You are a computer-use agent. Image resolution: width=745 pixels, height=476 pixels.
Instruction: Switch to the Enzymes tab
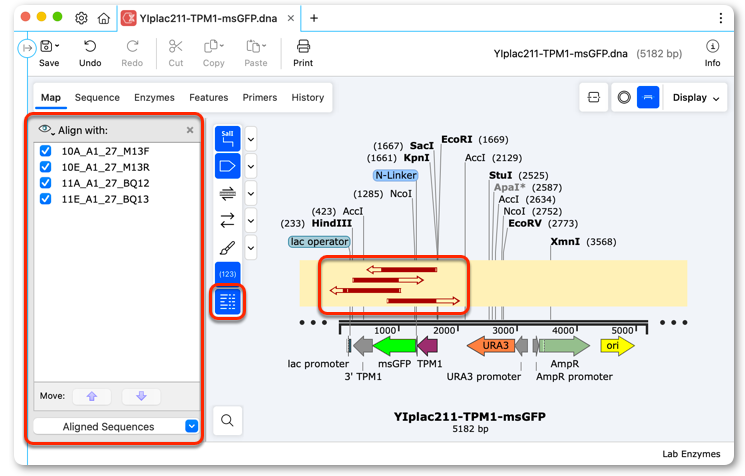pyautogui.click(x=154, y=97)
